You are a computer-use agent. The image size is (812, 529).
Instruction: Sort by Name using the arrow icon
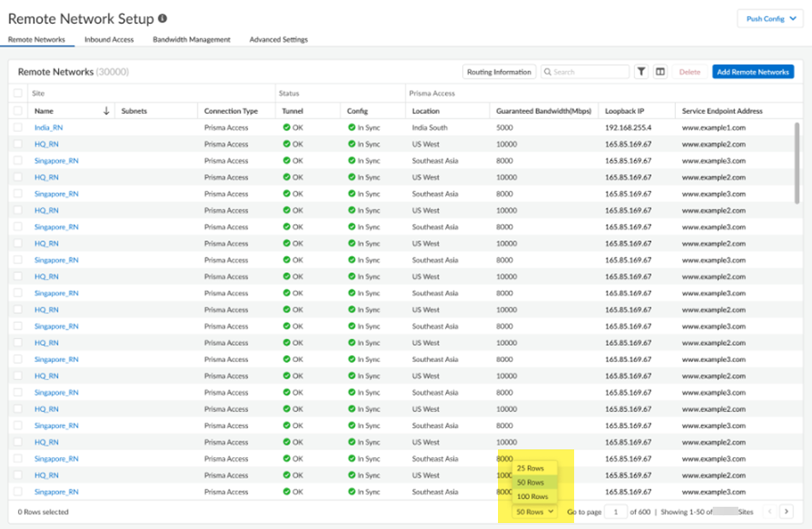(x=106, y=110)
